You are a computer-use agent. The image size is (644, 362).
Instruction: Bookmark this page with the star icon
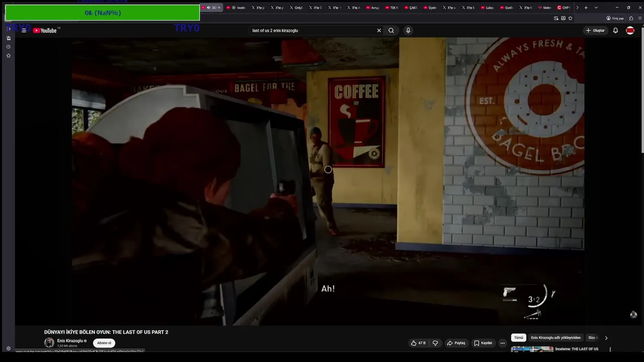570,18
